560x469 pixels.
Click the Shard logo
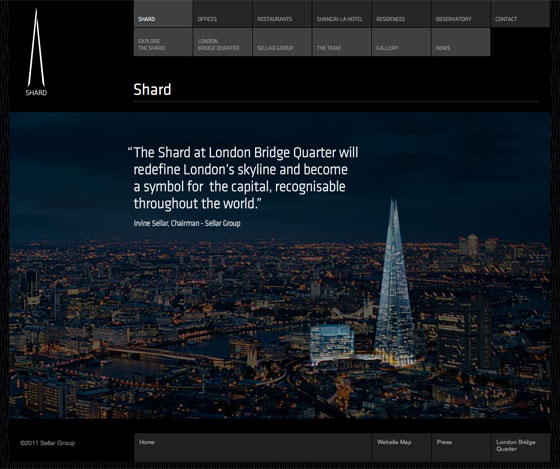36,53
